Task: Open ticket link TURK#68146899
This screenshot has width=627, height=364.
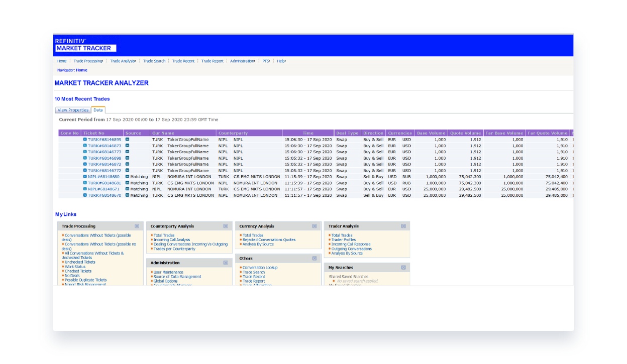Action: [x=104, y=140]
